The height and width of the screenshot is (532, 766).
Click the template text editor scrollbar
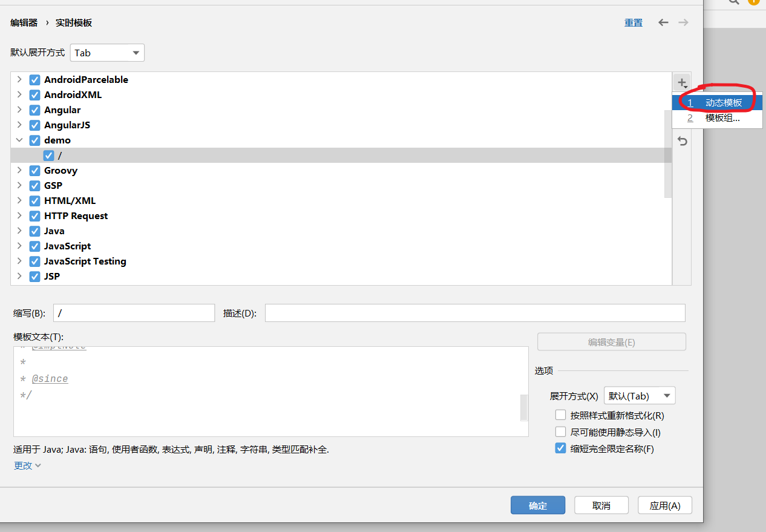(x=524, y=407)
